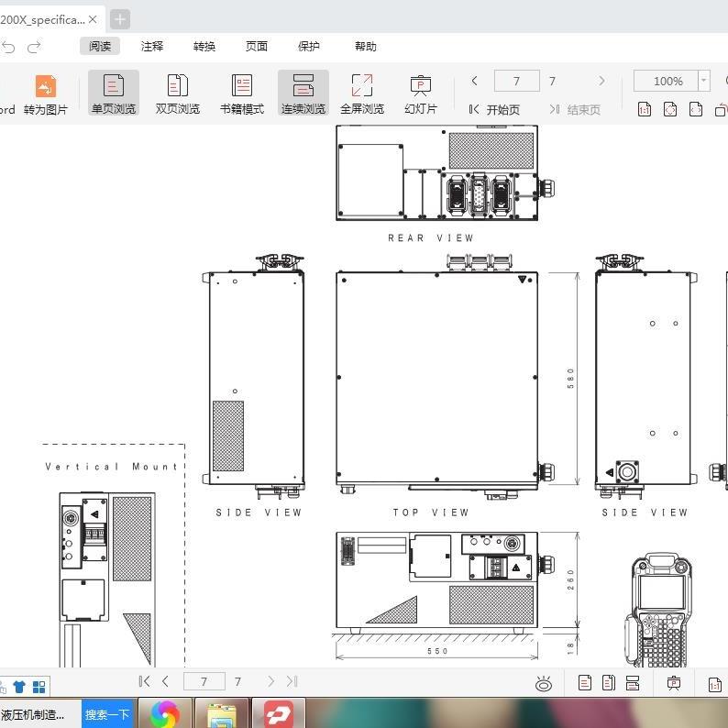Open the 注释 tab

152,47
